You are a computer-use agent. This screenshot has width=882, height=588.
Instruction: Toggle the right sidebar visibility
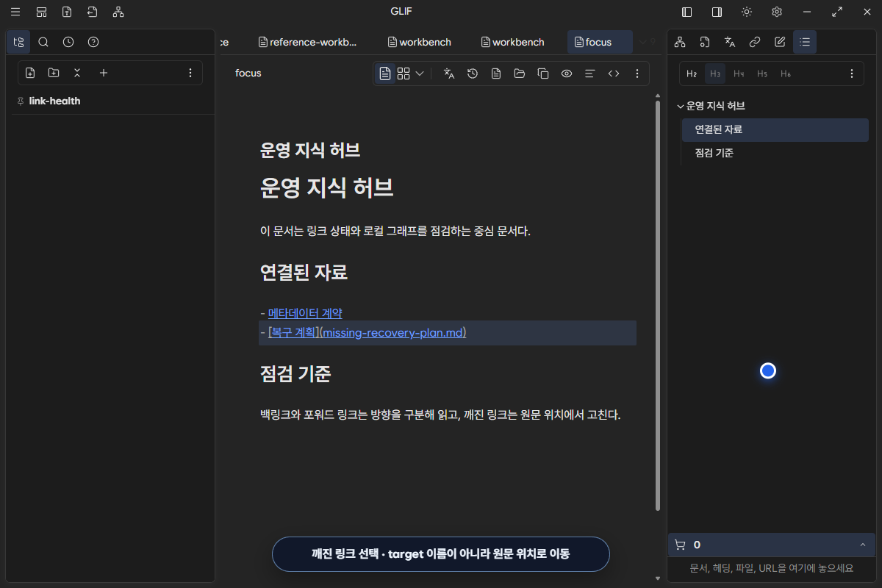(x=717, y=12)
